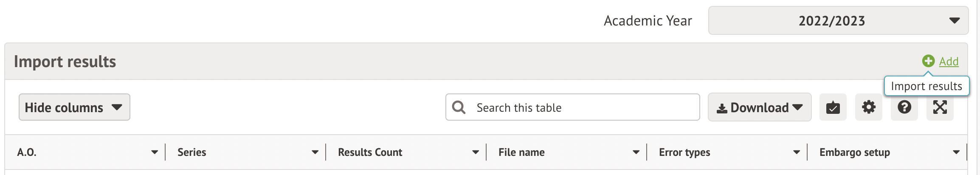Open the Series column menu arrow
Image resolution: width=980 pixels, height=175 pixels.
(x=315, y=152)
